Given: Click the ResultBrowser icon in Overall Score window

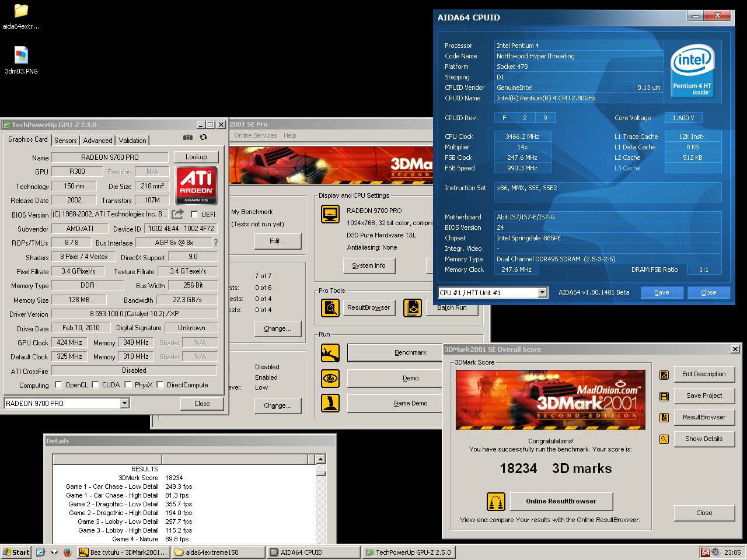Looking at the screenshot, I should [x=664, y=418].
